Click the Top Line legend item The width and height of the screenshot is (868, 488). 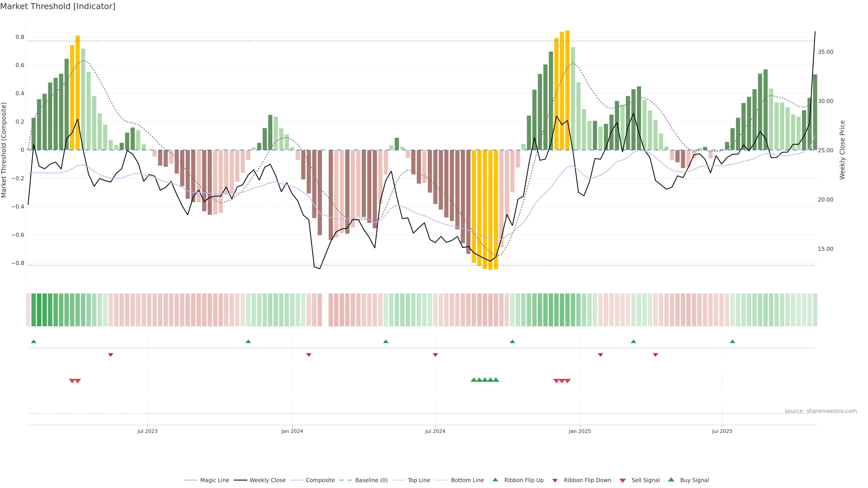(x=419, y=480)
